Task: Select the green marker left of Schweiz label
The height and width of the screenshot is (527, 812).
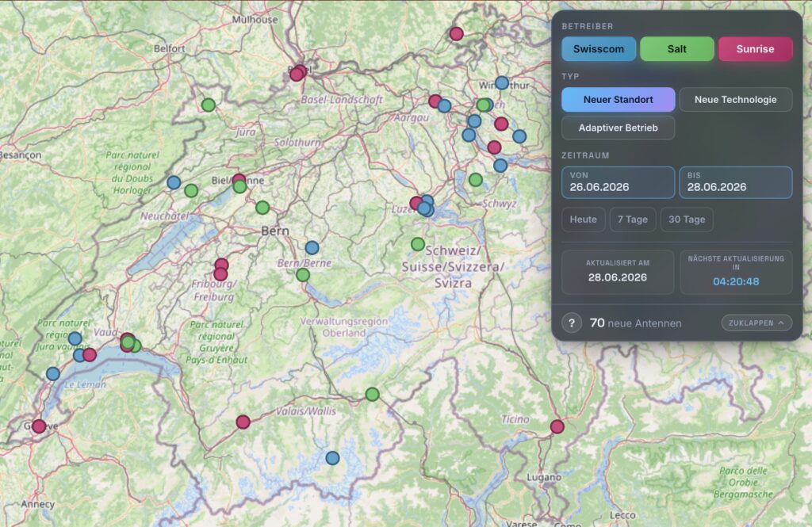Action: [x=417, y=244]
